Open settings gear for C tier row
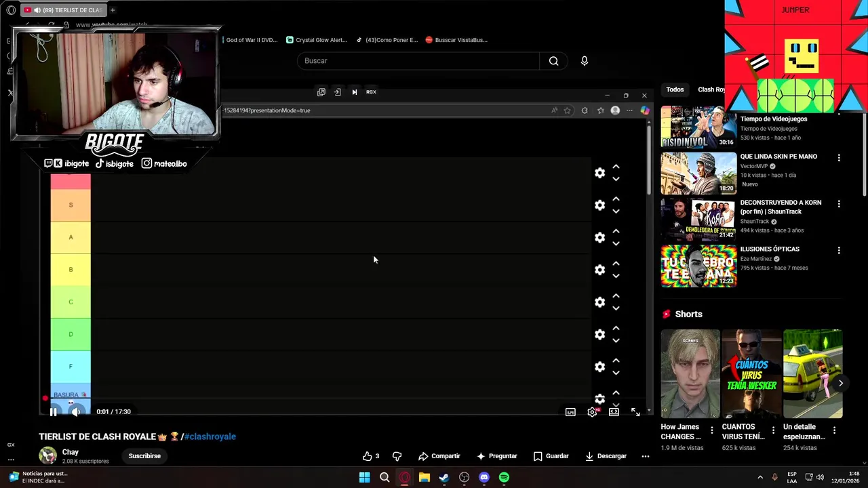The height and width of the screenshot is (488, 868). click(x=599, y=302)
